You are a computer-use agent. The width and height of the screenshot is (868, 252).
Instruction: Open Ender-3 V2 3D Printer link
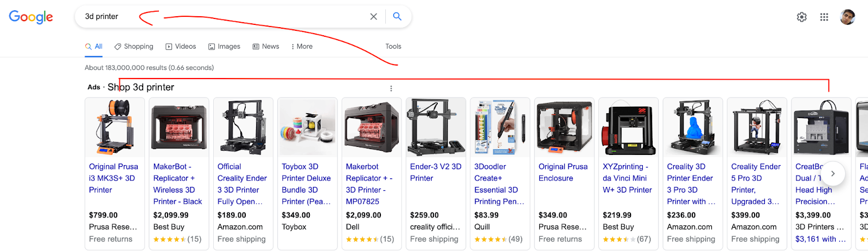(x=436, y=172)
